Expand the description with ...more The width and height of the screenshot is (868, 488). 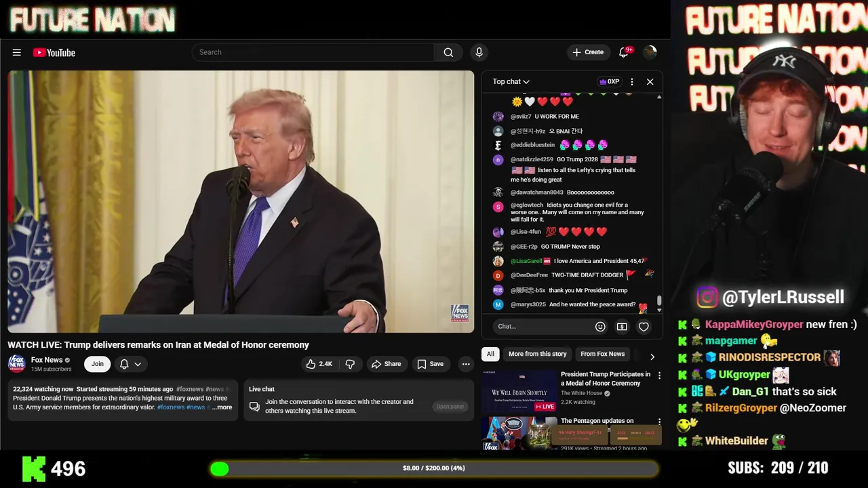click(x=222, y=407)
